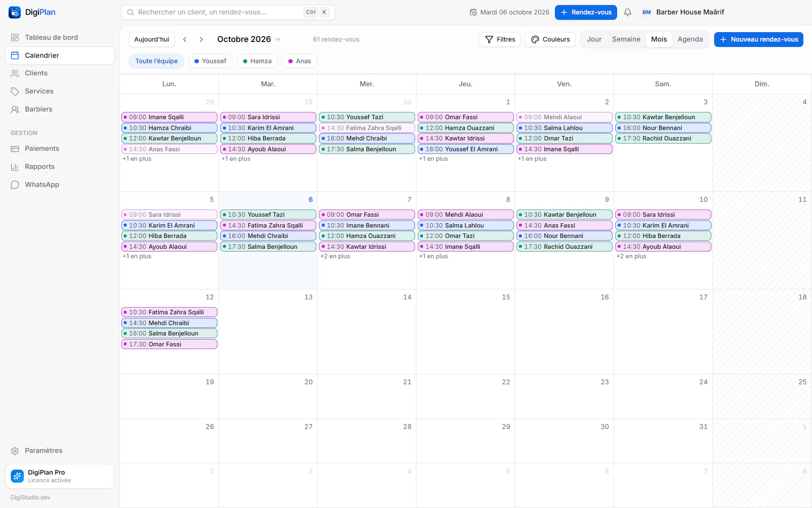Open Paiements in sidebar
The width and height of the screenshot is (812, 508).
60,149
